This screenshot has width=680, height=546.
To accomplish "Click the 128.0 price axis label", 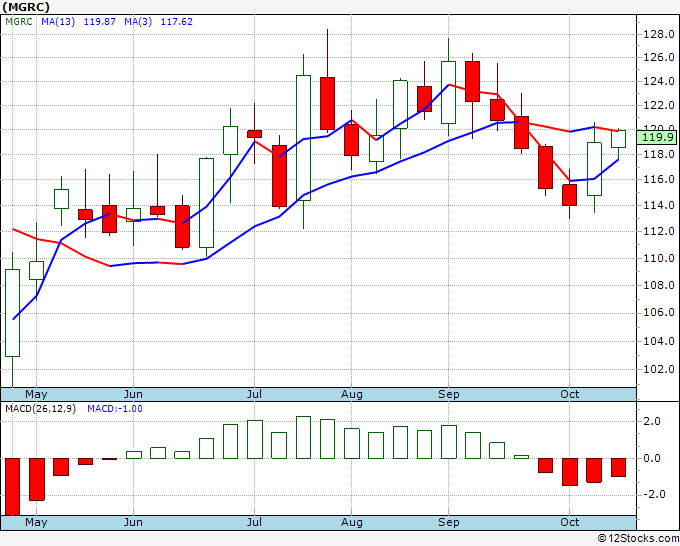I will click(x=659, y=34).
